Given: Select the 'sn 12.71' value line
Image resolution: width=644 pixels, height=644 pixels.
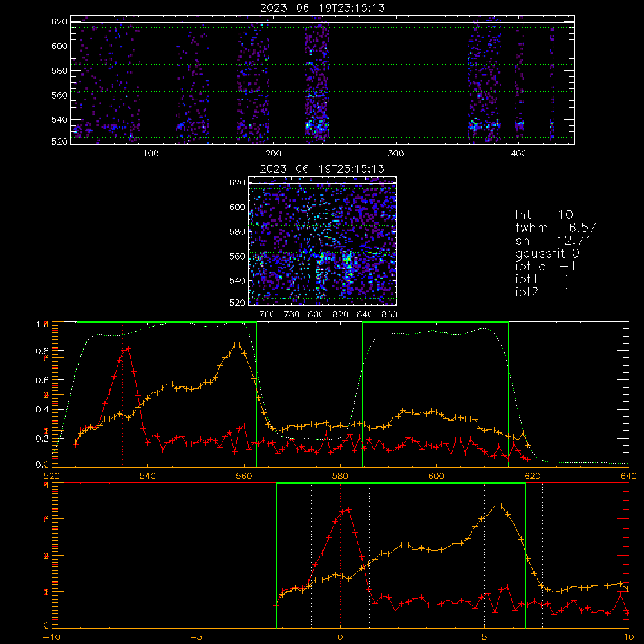Looking at the screenshot, I should pyautogui.click(x=553, y=240).
